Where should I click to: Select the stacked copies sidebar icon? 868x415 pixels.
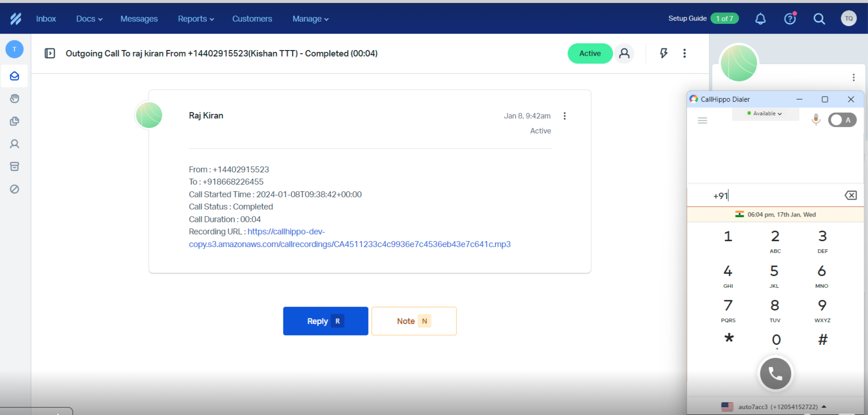point(14,121)
